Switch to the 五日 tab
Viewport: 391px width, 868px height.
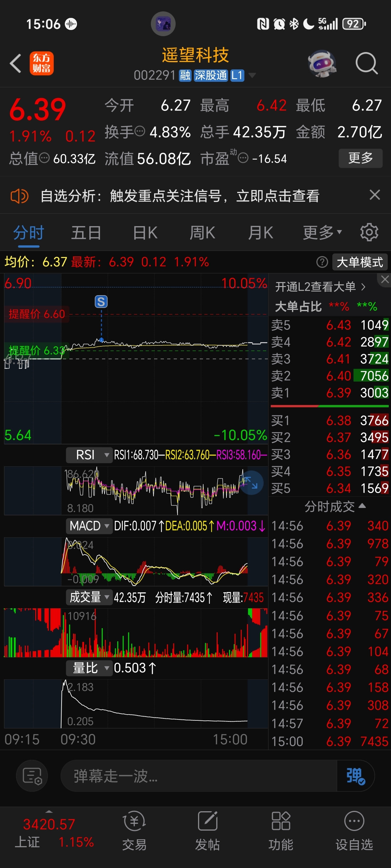tap(86, 233)
